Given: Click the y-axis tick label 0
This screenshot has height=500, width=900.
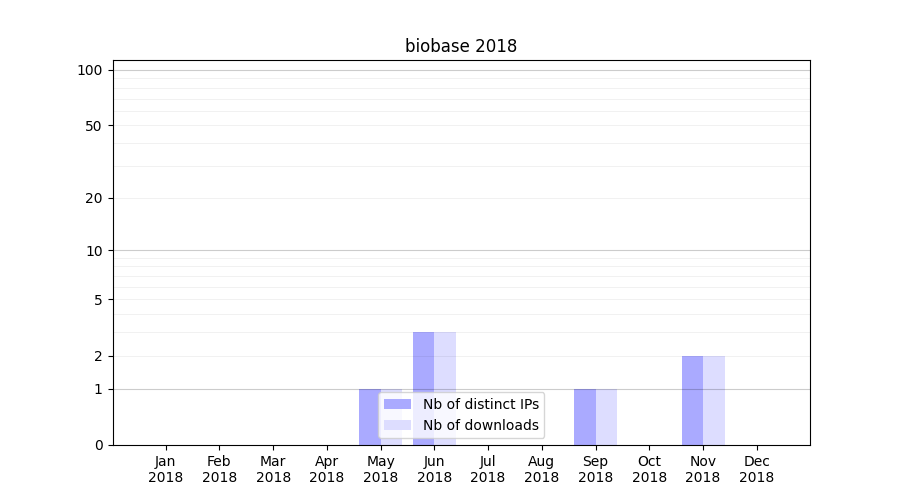Looking at the screenshot, I should [98, 445].
